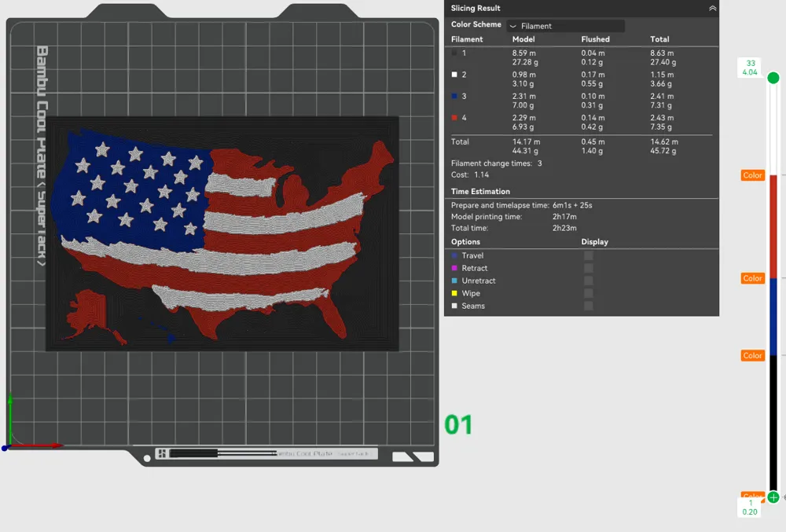Select the blue filament 3 swatch
This screenshot has width=786, height=532.
click(454, 95)
